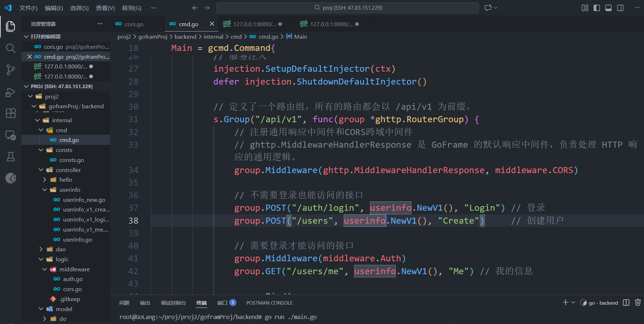Open Source Control view in activity bar
Image resolution: width=644 pixels, height=324 pixels.
click(x=11, y=70)
